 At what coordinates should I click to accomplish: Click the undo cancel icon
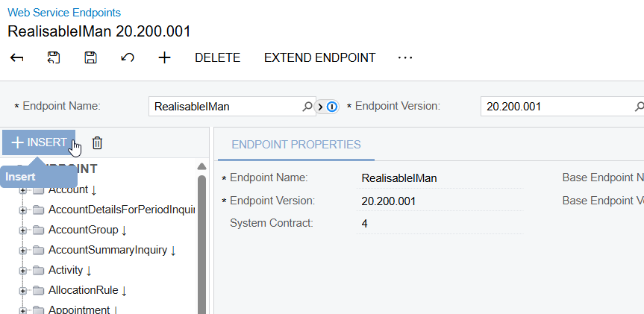click(x=128, y=58)
